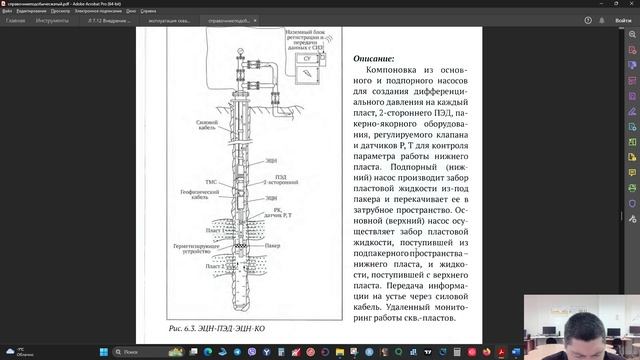Open the Просмотр menu

coord(60,11)
